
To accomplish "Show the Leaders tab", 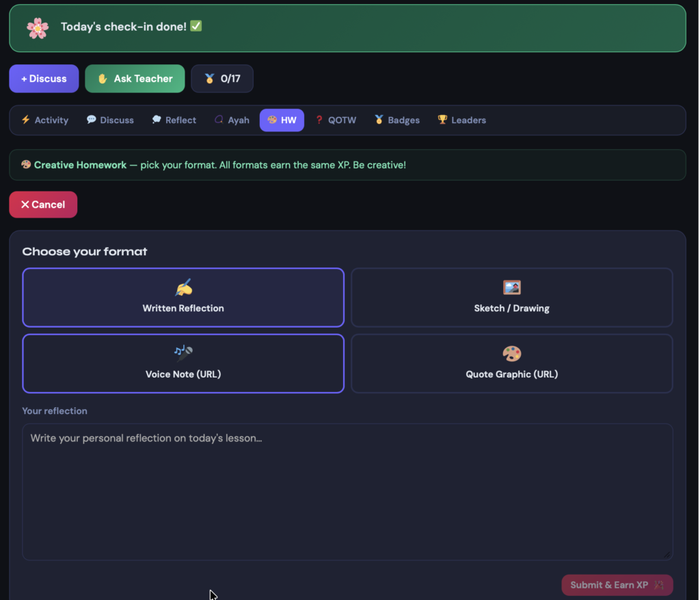I will click(462, 120).
